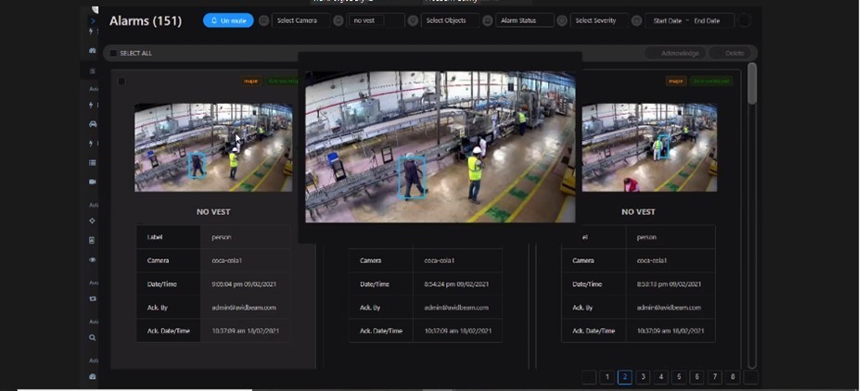The image size is (868, 391).
Task: Open the dashboard gauge icon at sidebar bottom
Action: tap(93, 376)
